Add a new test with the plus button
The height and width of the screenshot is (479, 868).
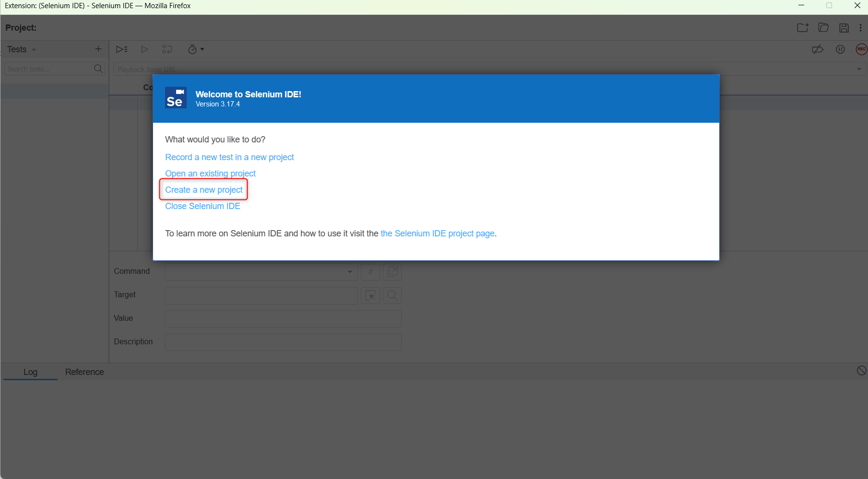98,49
